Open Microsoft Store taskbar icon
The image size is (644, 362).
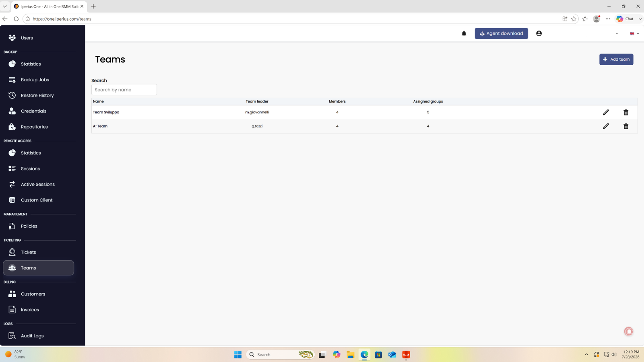click(378, 354)
